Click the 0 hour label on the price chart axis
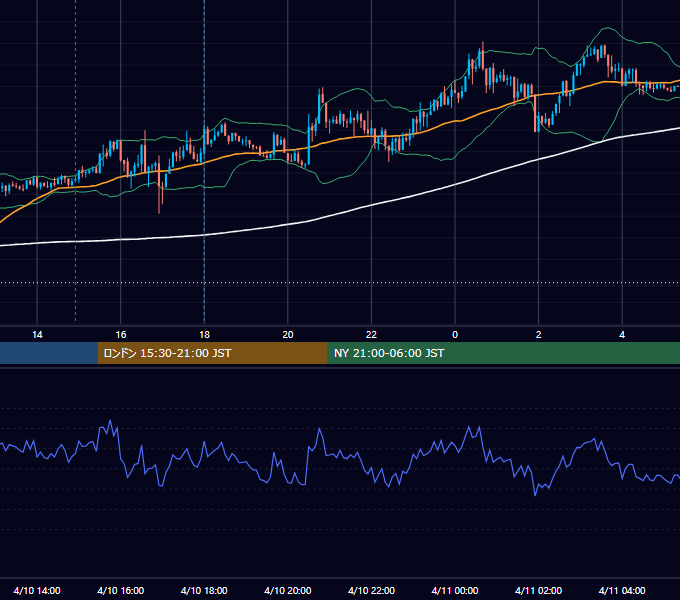The height and width of the screenshot is (600, 680). pyautogui.click(x=455, y=335)
